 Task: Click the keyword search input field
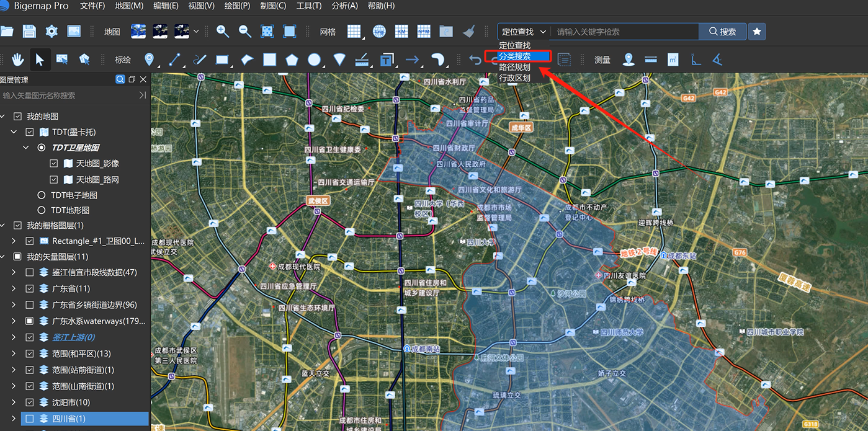click(x=625, y=32)
